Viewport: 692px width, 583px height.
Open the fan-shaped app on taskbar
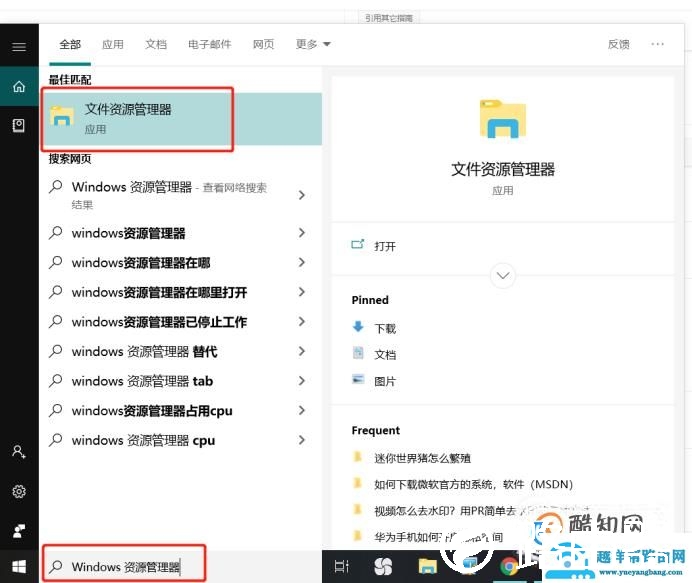[x=383, y=567]
